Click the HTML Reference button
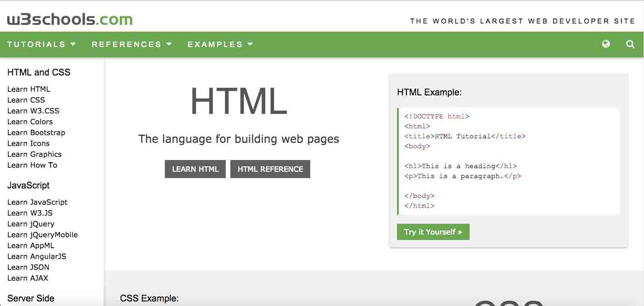 (270, 169)
